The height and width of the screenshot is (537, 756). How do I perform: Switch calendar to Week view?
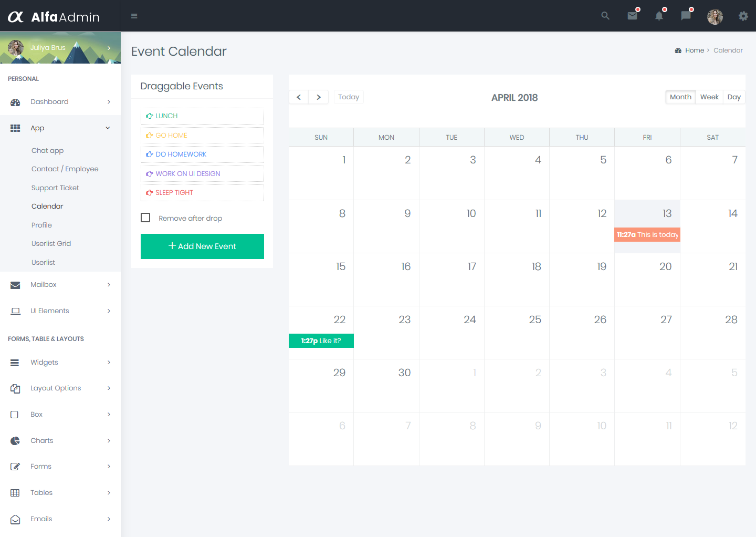[x=709, y=97]
